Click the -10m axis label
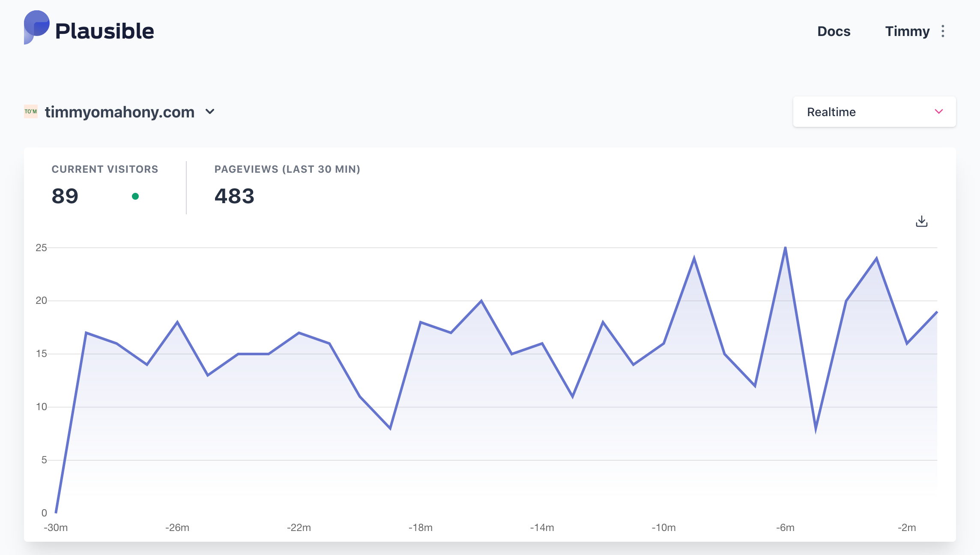Viewport: 980px width, 555px height. pyautogui.click(x=664, y=528)
